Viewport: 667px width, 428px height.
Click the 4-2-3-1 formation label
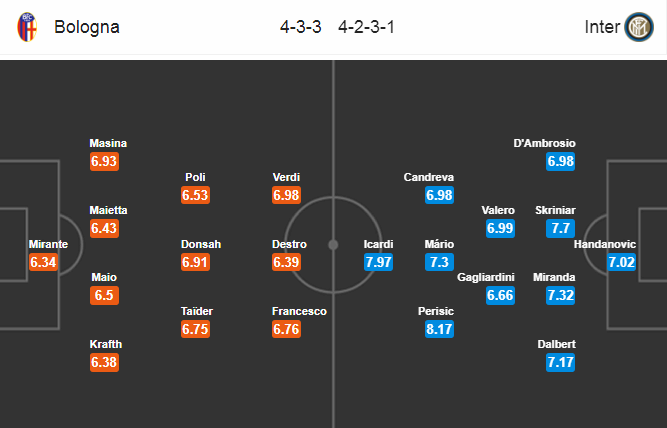(366, 27)
